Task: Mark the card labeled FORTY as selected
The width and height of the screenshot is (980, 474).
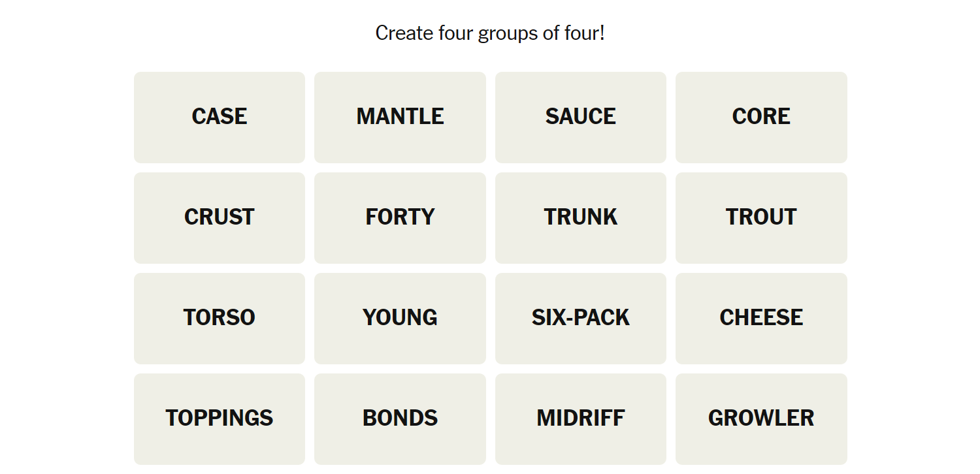Action: 400,218
